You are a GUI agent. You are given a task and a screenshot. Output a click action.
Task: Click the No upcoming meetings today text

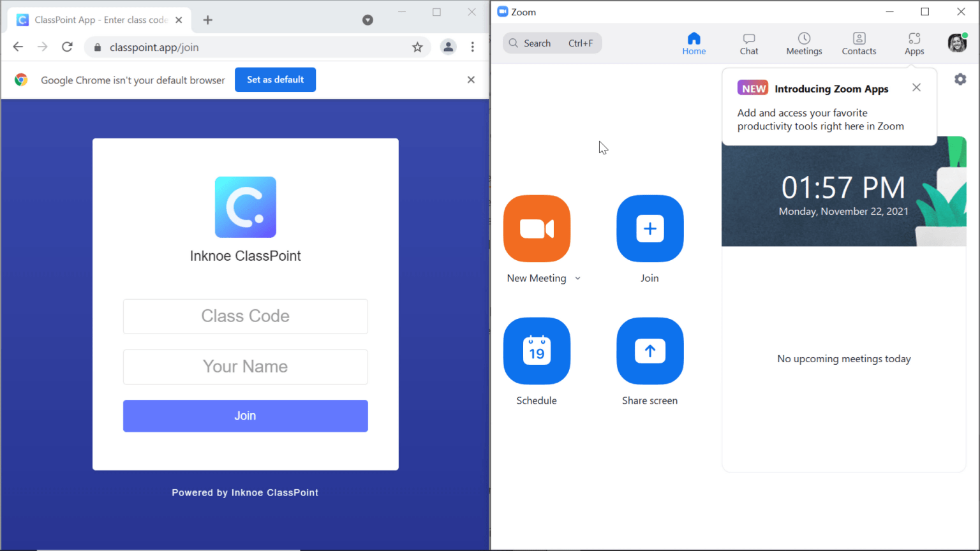[x=843, y=359]
